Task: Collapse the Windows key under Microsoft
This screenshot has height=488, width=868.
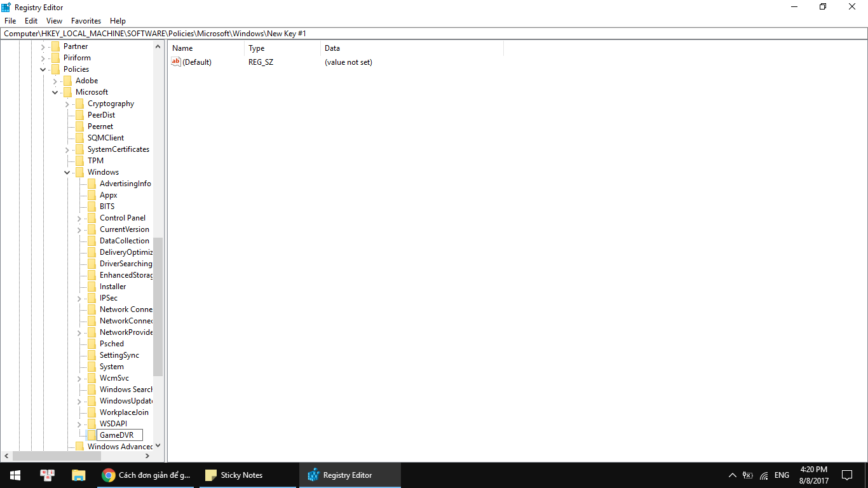Action: coord(67,172)
